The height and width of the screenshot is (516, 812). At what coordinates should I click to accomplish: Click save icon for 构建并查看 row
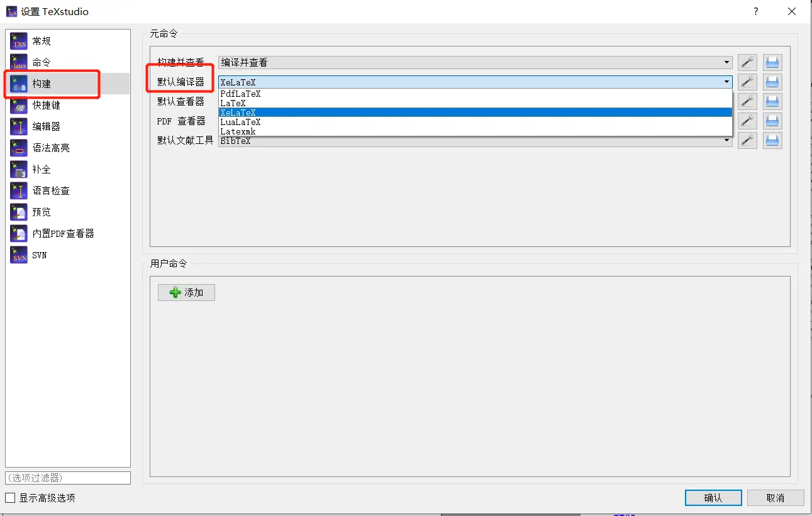pyautogui.click(x=772, y=62)
